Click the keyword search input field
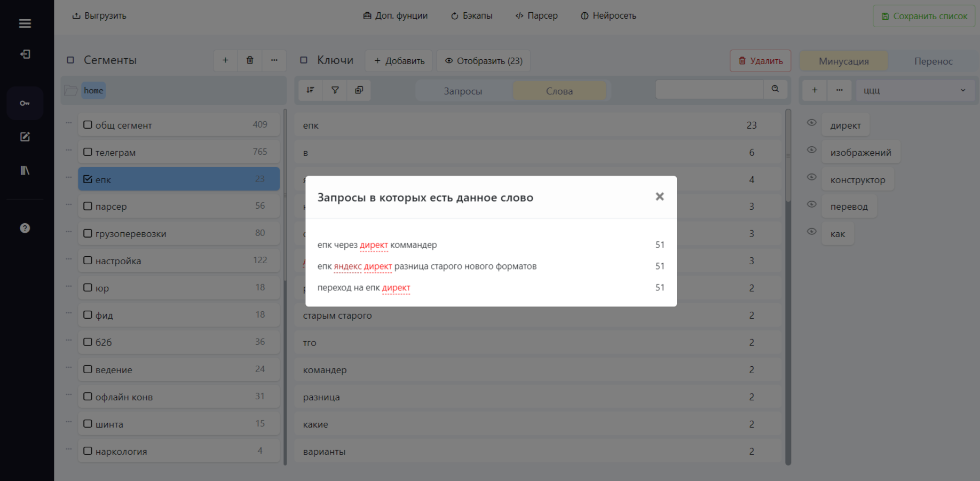 [x=709, y=89]
